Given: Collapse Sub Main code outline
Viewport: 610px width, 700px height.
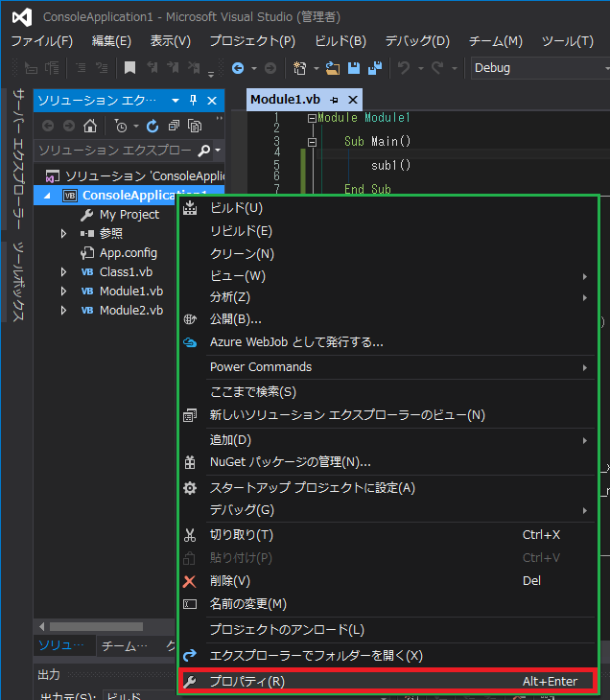Looking at the screenshot, I should (312, 142).
